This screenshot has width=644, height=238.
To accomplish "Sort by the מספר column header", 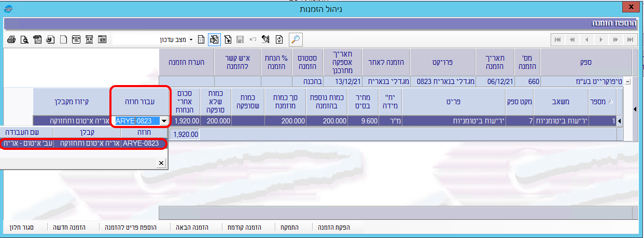I will 601,102.
